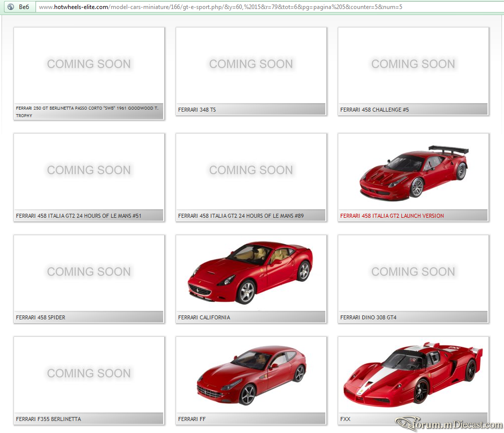Open Ferrari 458 Italia GT2 Le Mans #51
Viewport: 504px width, 433px height.
[x=79, y=216]
